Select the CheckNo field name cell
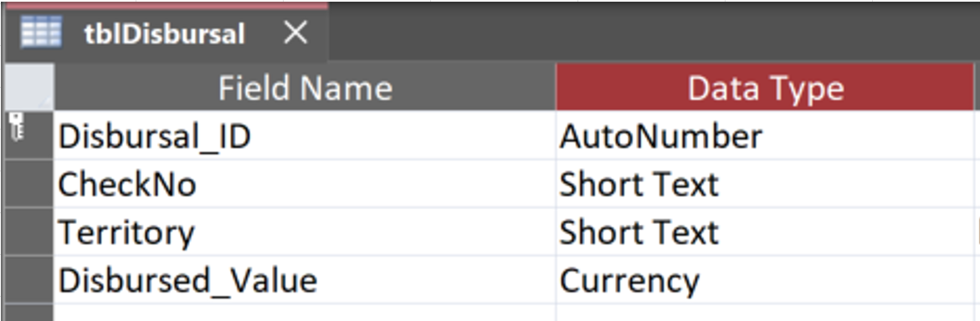Screen dimensions: 980x321 click(x=305, y=184)
